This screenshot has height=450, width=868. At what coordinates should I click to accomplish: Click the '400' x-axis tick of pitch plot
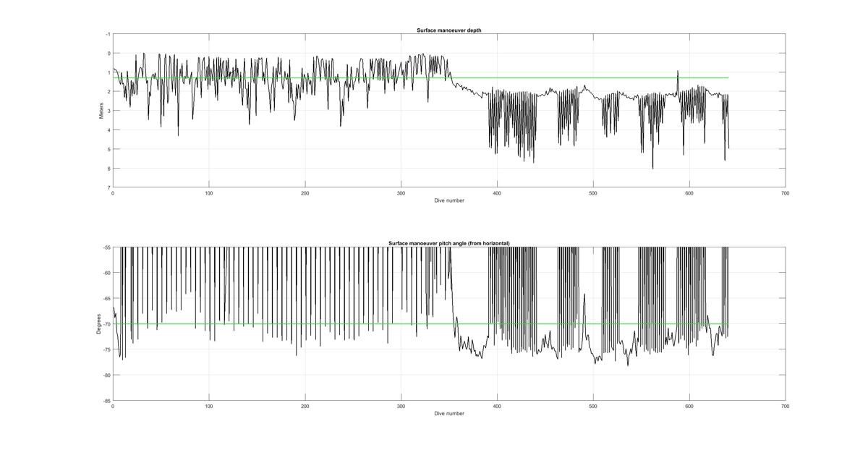click(497, 407)
